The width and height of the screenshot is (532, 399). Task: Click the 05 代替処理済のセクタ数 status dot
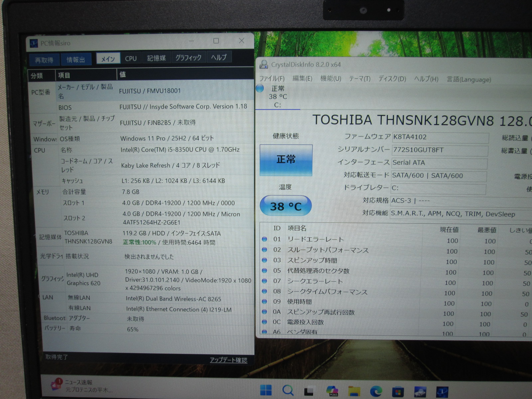(265, 270)
